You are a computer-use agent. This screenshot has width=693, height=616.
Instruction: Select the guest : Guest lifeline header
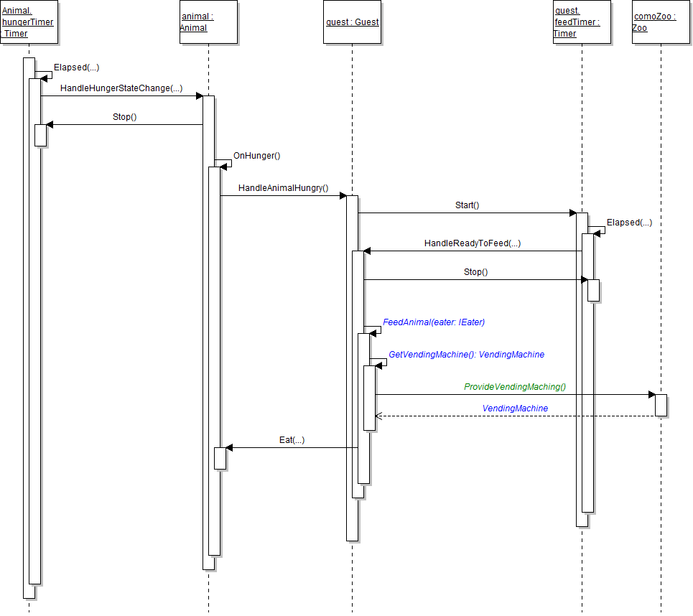pyautogui.click(x=352, y=22)
